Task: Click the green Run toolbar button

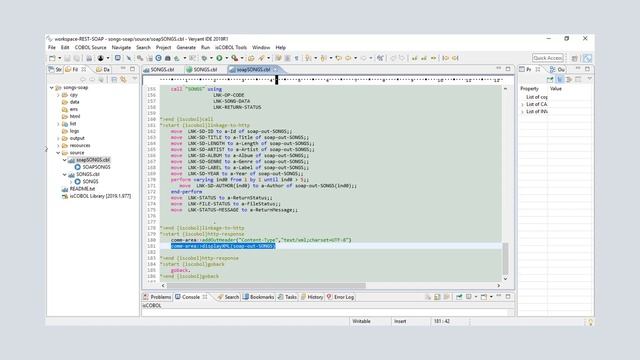Action: [x=219, y=58]
